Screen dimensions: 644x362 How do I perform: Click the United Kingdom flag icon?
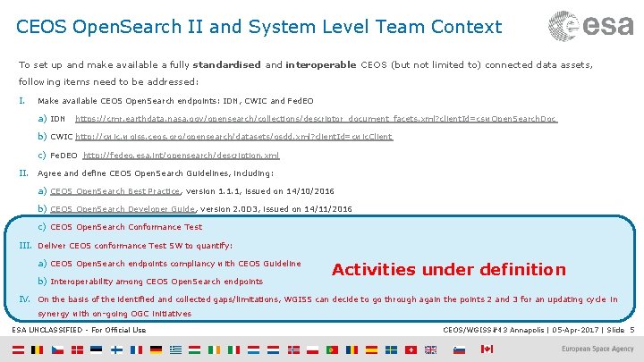[x=430, y=349]
